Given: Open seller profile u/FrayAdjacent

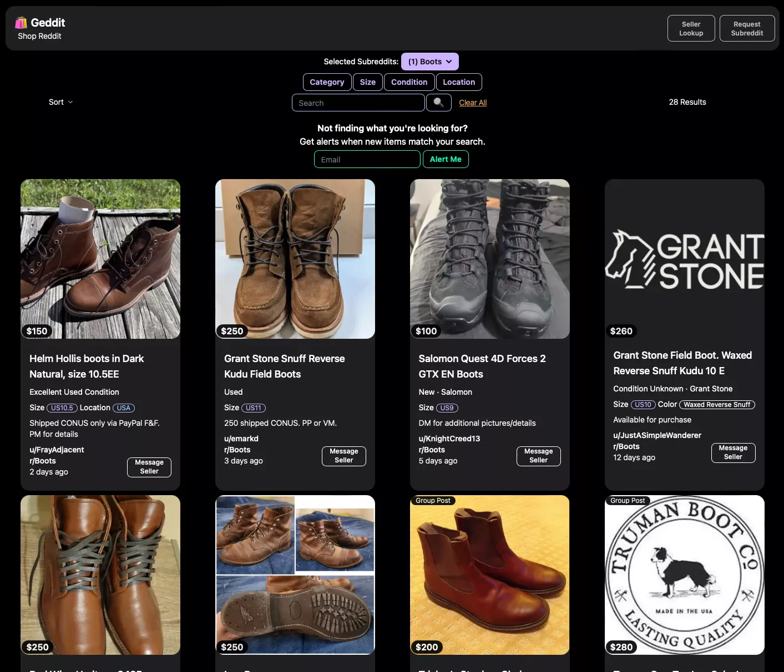Looking at the screenshot, I should [x=56, y=449].
